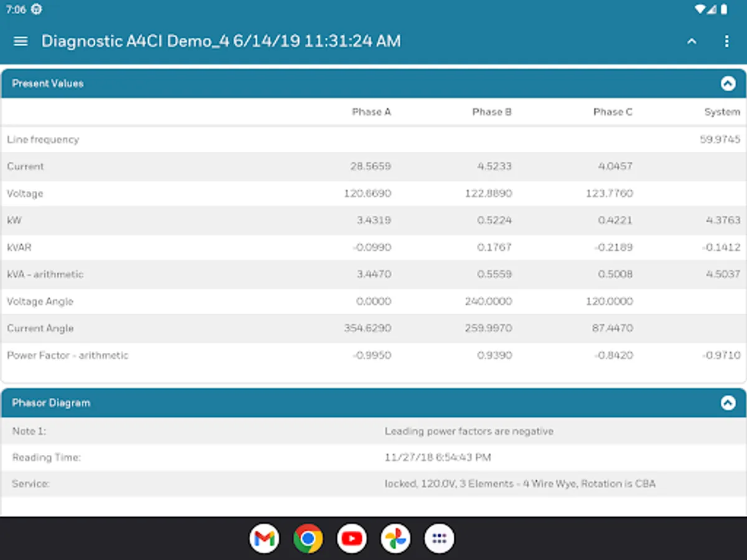Open Google Photos from the dock

click(395, 538)
